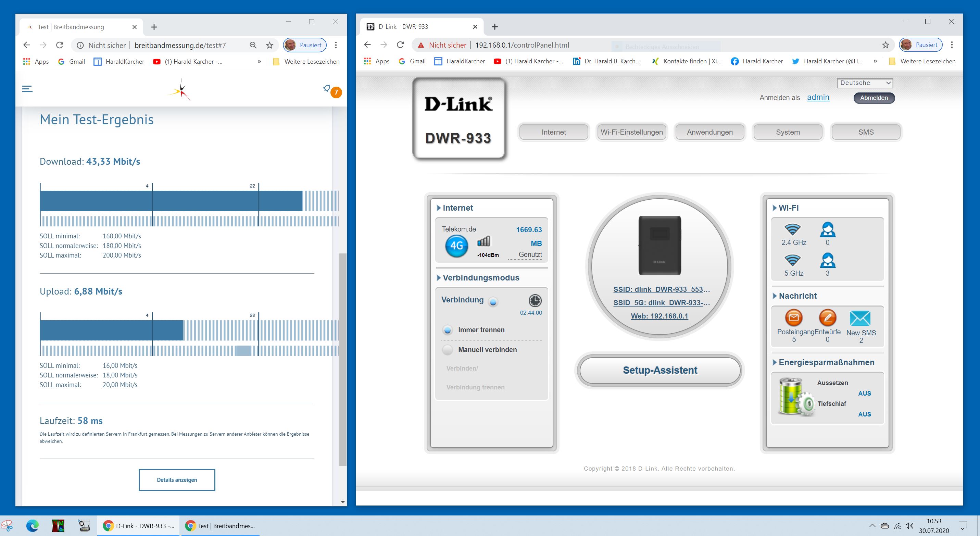The image size is (980, 536).
Task: Click the New SMS envelope icon
Action: (x=860, y=319)
